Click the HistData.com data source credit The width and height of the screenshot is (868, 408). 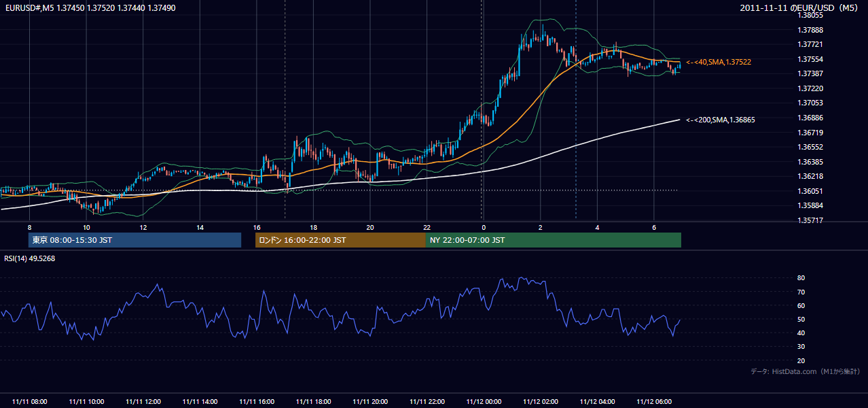tap(806, 371)
